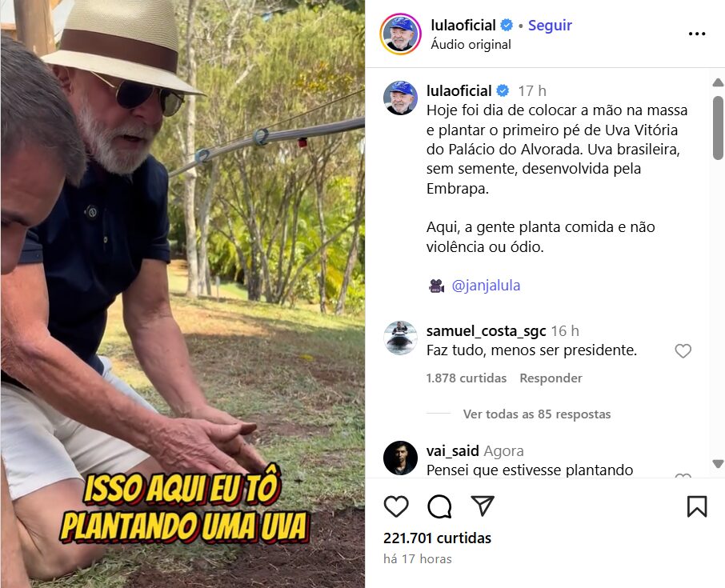Click the scrollbar down arrow in comments
The width and height of the screenshot is (725, 588).
(x=718, y=464)
